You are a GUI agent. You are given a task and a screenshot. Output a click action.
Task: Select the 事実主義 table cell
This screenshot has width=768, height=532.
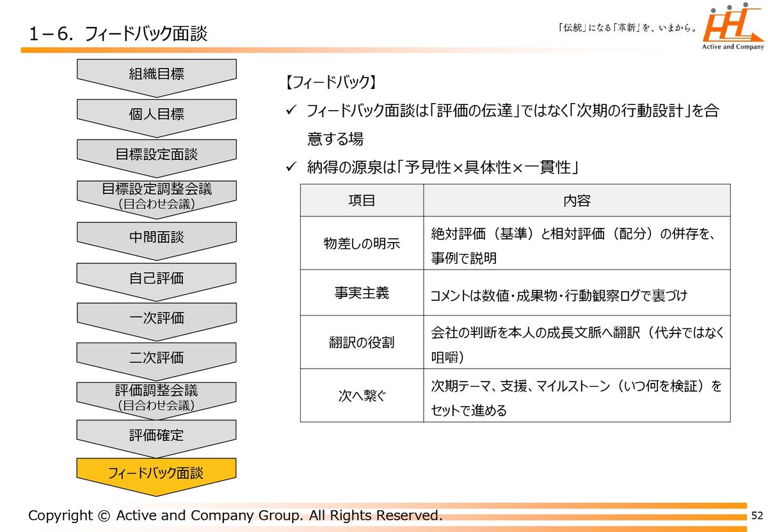pyautogui.click(x=362, y=293)
